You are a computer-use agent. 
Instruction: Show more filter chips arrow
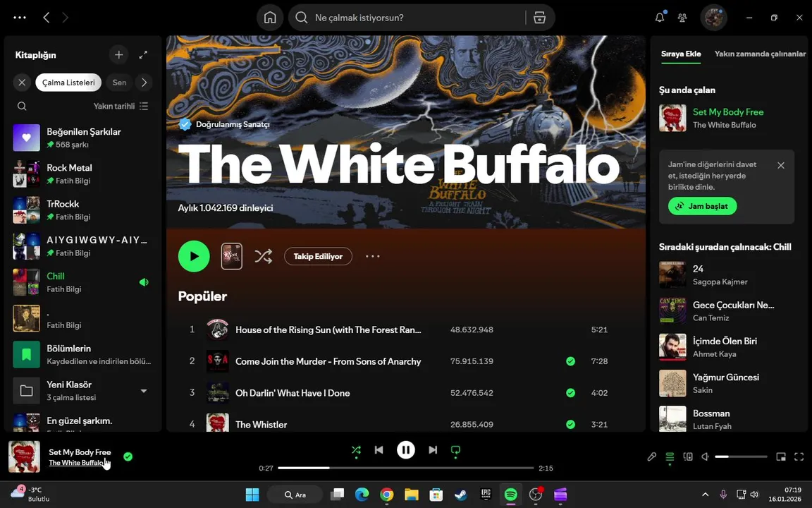[144, 82]
